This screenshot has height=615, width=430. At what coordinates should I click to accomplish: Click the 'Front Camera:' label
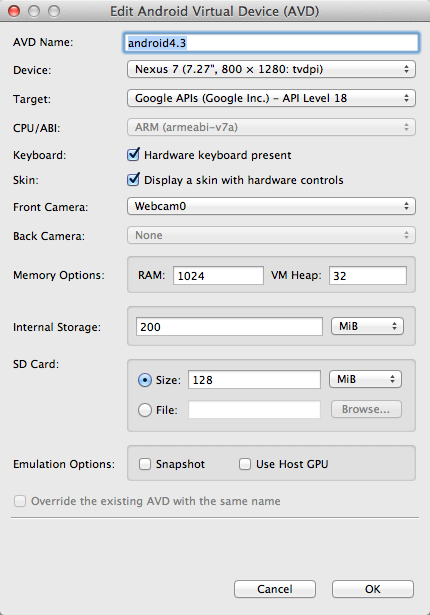point(51,207)
